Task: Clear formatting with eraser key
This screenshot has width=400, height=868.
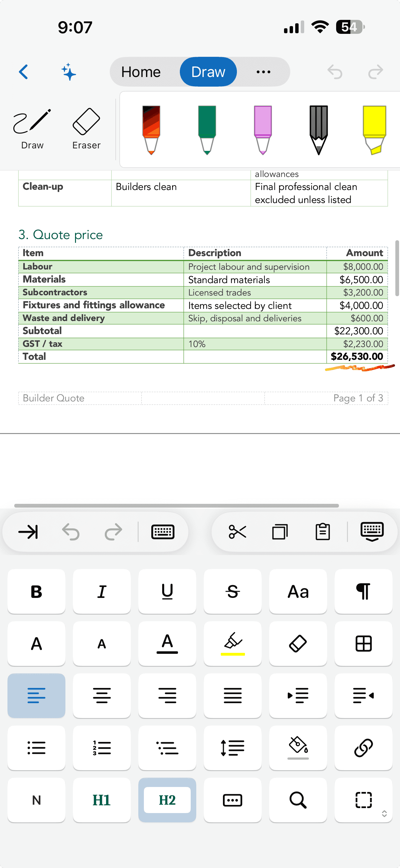Action: pyautogui.click(x=298, y=644)
